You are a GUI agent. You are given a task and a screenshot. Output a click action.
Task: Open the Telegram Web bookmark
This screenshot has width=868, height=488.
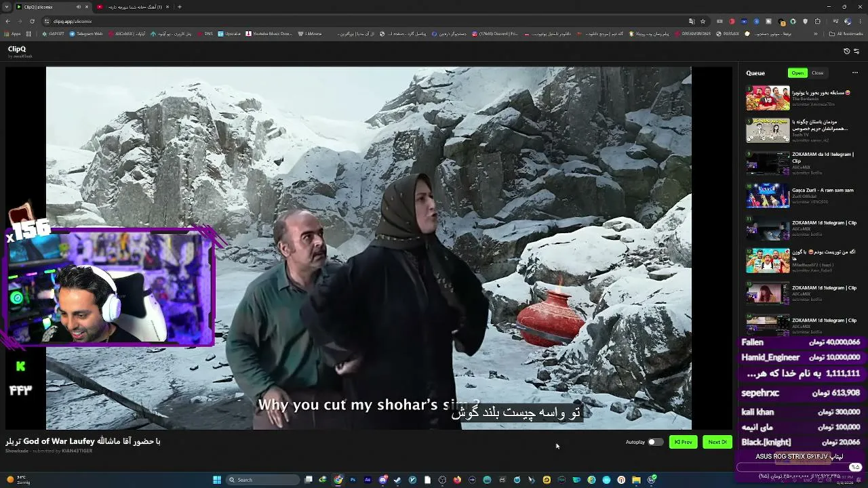(x=86, y=33)
